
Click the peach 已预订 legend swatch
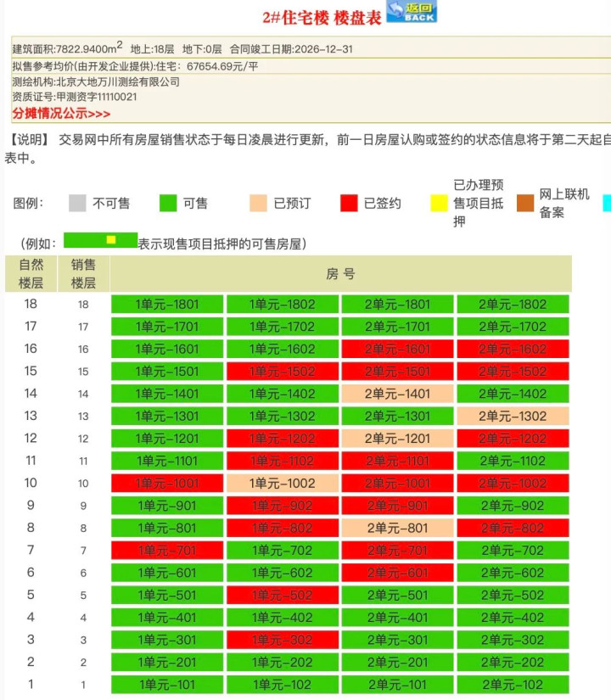click(258, 203)
